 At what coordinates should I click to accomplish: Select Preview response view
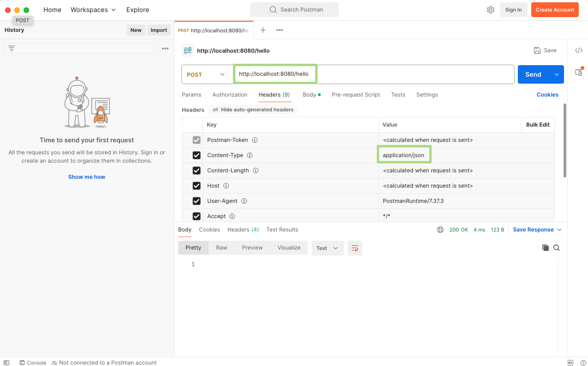(252, 248)
